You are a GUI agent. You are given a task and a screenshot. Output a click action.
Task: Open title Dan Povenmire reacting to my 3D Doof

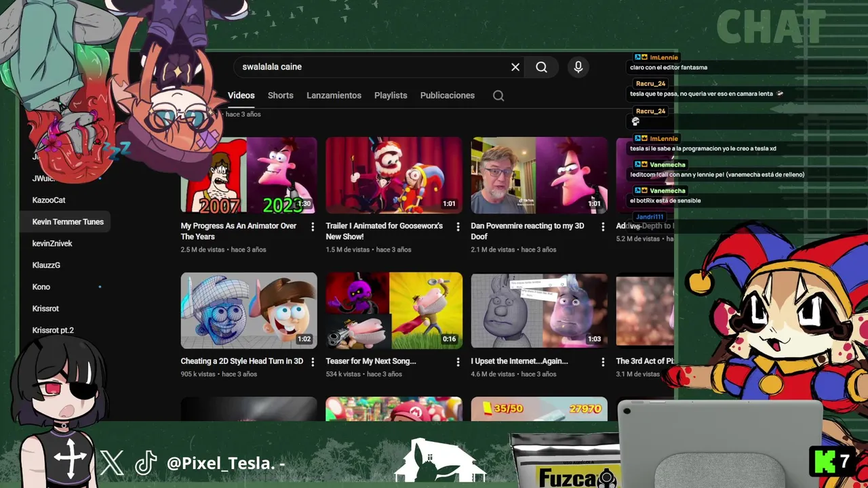pyautogui.click(x=529, y=231)
